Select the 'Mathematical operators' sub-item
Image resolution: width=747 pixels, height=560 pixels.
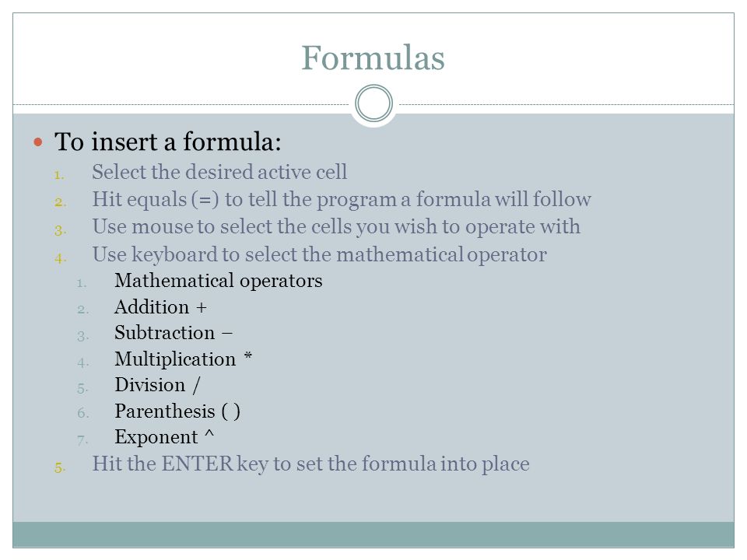218,281
